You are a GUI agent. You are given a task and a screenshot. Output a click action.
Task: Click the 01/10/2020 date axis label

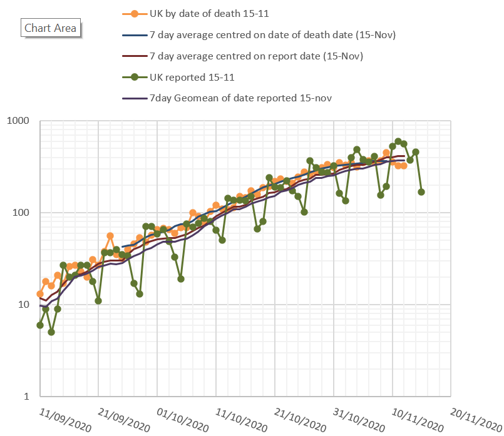click(x=183, y=419)
